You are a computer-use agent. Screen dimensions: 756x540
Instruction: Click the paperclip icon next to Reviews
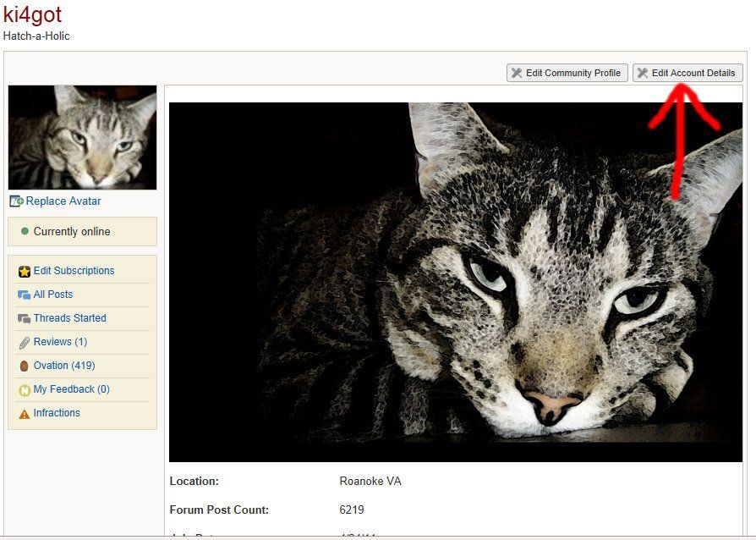coord(25,343)
